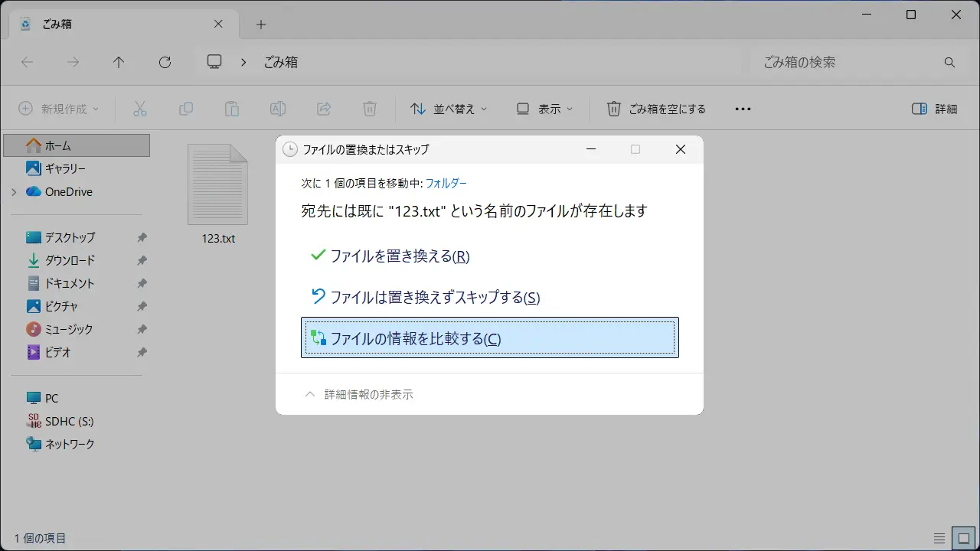Refresh the ごみ箱 view

[x=165, y=63]
